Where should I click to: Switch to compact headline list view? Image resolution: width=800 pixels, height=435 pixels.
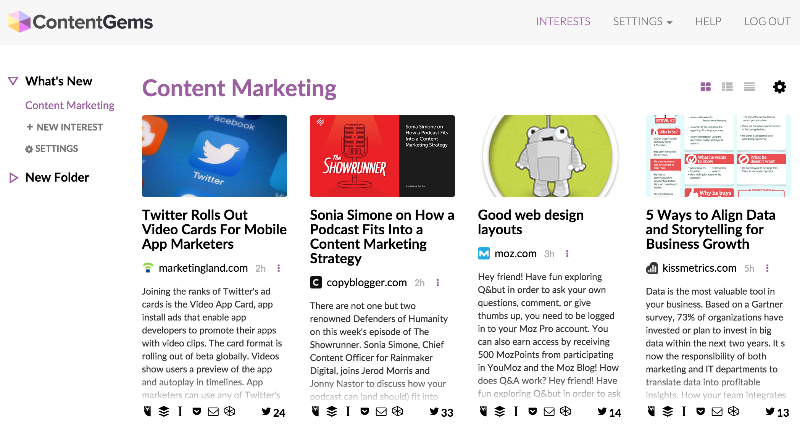tap(749, 87)
